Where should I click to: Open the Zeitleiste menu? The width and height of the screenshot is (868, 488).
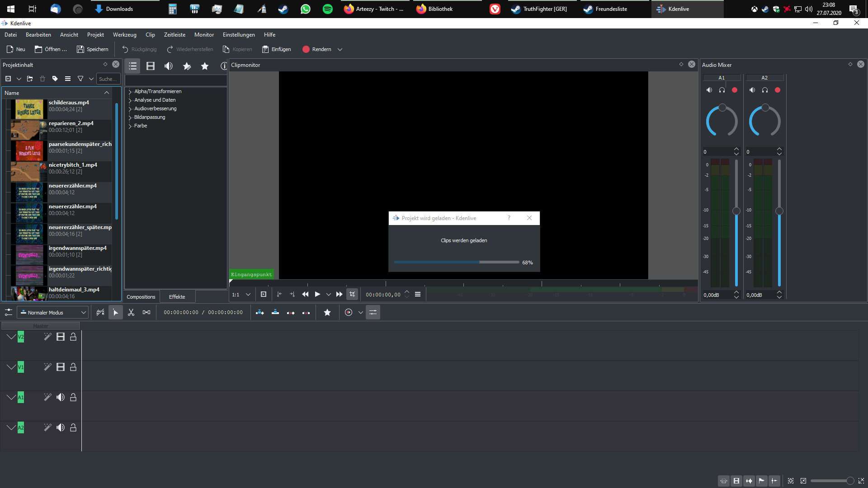[x=175, y=35]
